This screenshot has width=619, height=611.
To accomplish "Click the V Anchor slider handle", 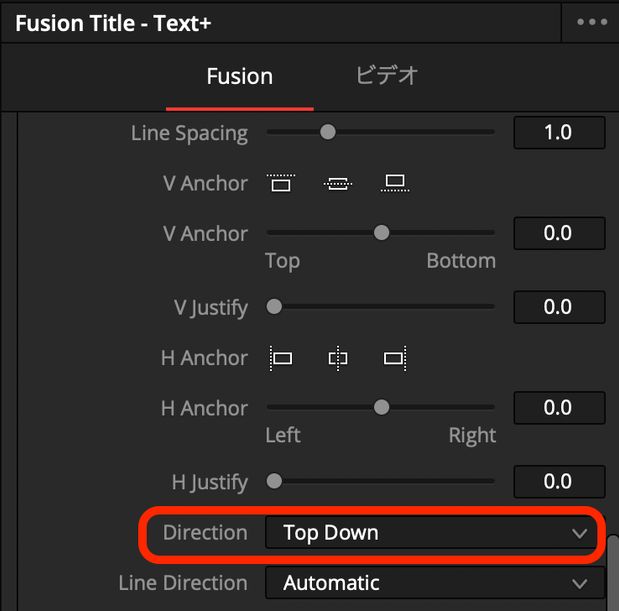I will pos(381,232).
